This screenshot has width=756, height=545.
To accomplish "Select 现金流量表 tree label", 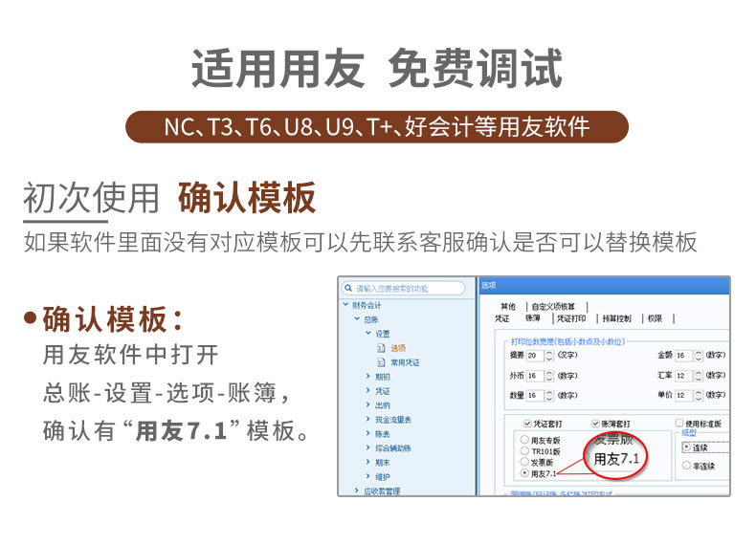I will pyautogui.click(x=393, y=420).
